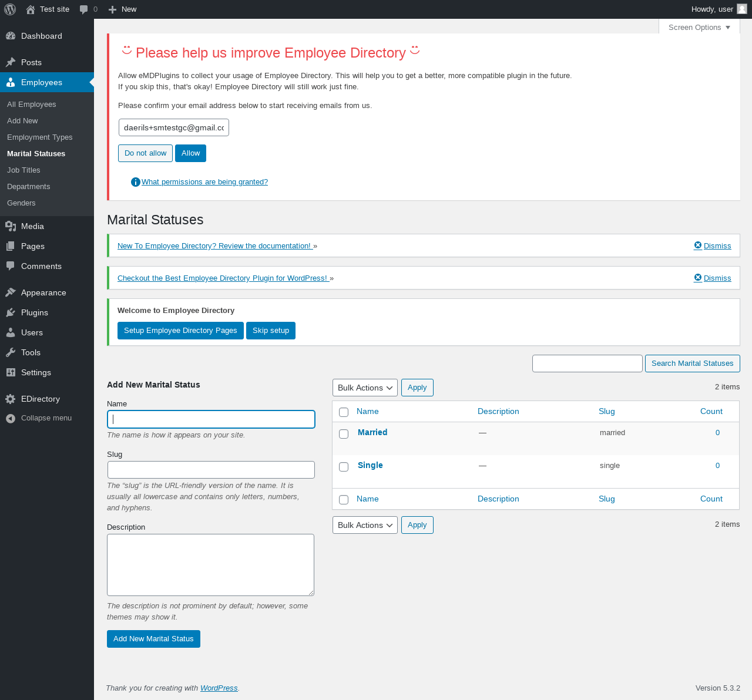Expand the Screen Options panel
Screen dimensions: 752x700
tap(699, 27)
